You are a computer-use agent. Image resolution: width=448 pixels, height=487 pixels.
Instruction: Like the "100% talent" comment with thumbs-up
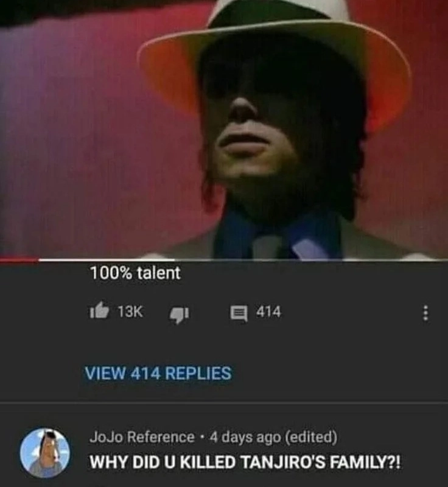[99, 311]
